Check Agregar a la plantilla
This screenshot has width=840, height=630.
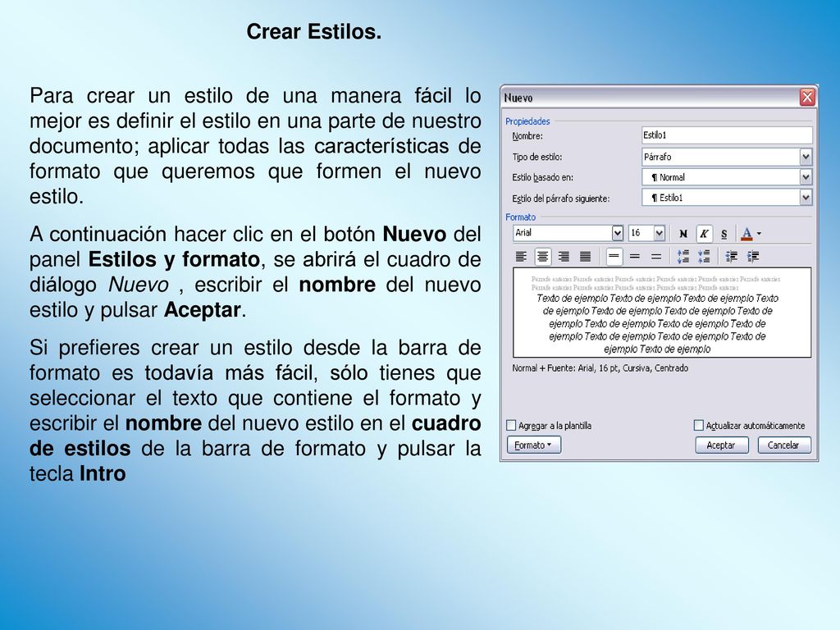click(x=511, y=426)
